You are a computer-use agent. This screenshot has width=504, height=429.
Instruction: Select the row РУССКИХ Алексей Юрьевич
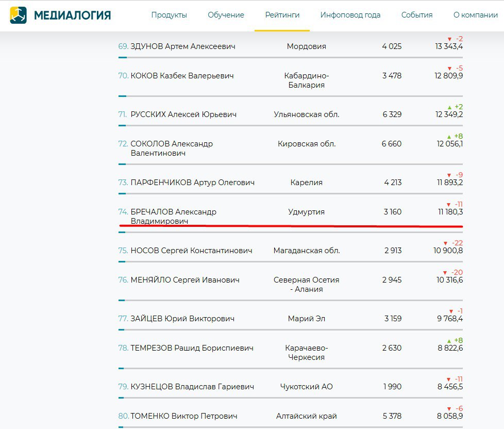183,114
